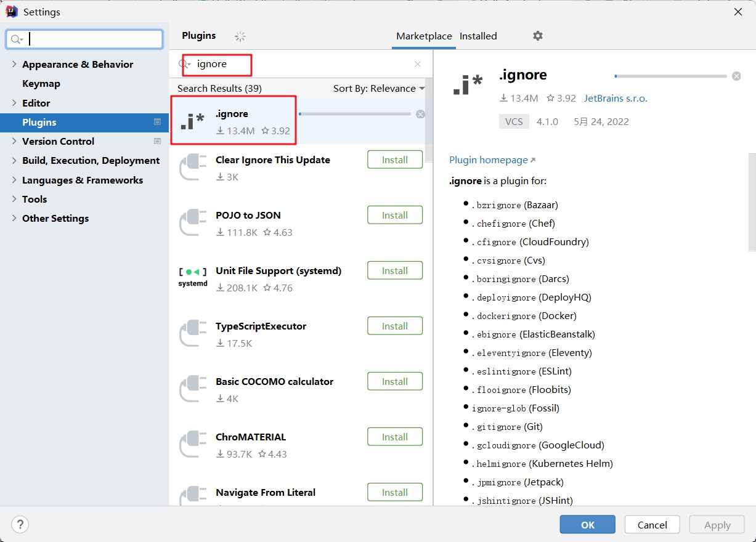Open help with the question mark icon
756x542 pixels.
[x=20, y=525]
